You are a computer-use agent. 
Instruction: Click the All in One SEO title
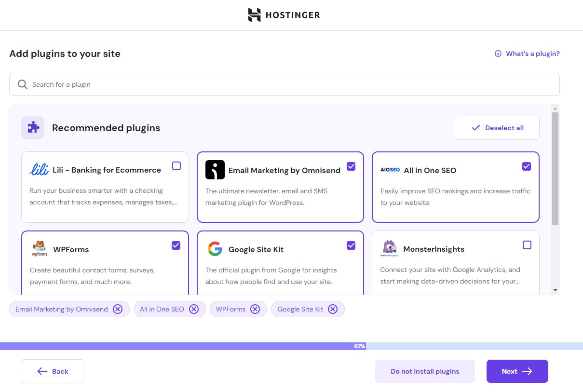coord(430,170)
